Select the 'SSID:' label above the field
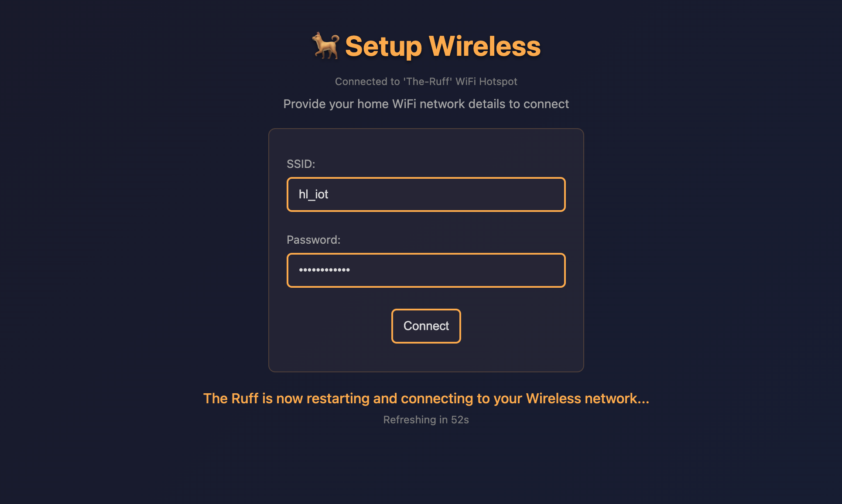Screen dimensions: 842x504 pos(301,164)
